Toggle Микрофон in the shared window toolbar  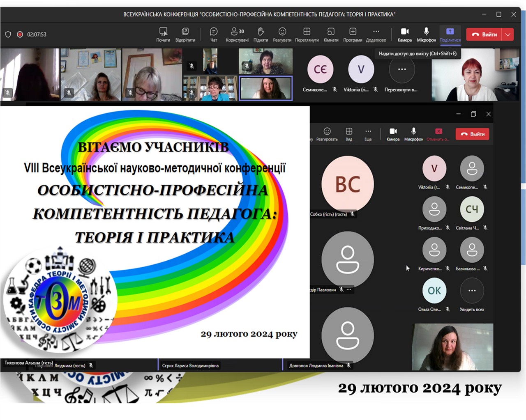tap(413, 134)
